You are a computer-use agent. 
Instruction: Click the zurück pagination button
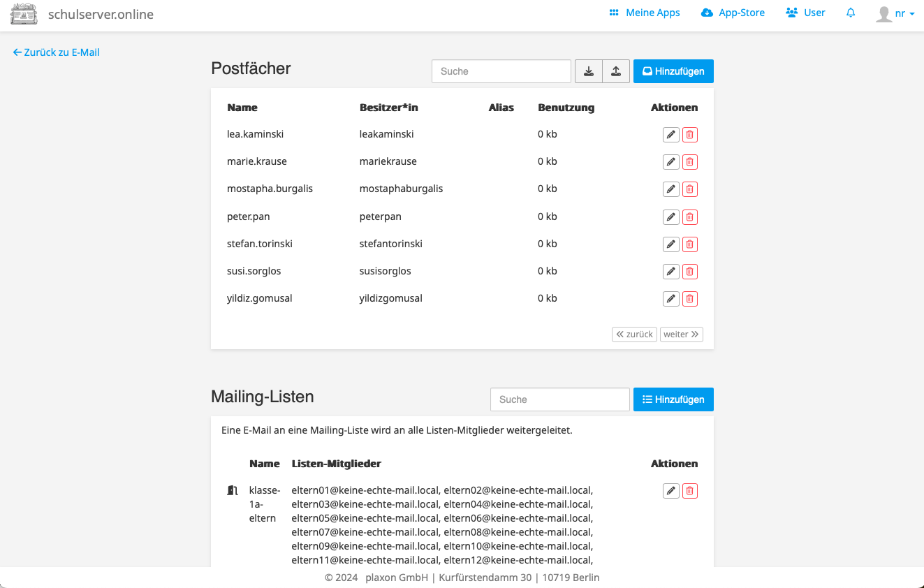[x=634, y=334]
